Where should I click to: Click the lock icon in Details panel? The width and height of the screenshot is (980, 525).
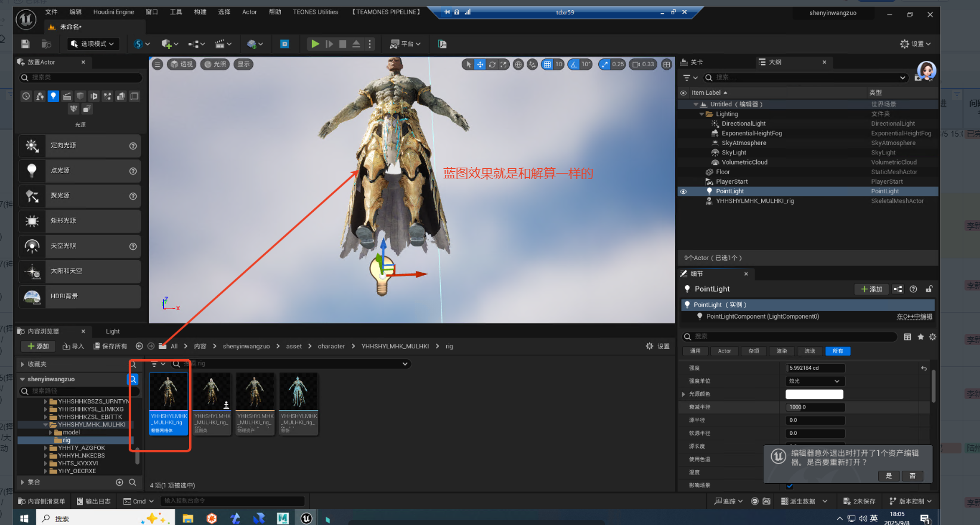[x=929, y=289]
